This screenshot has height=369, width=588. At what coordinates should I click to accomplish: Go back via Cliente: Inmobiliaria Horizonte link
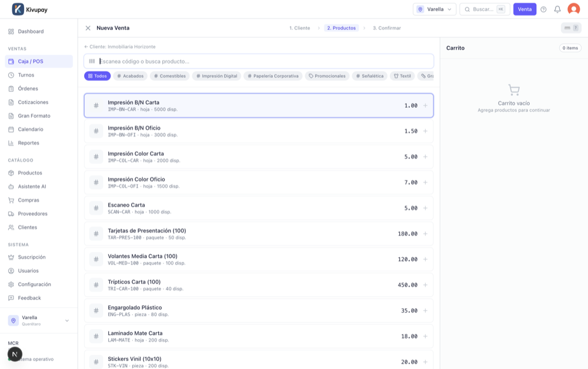coord(120,46)
